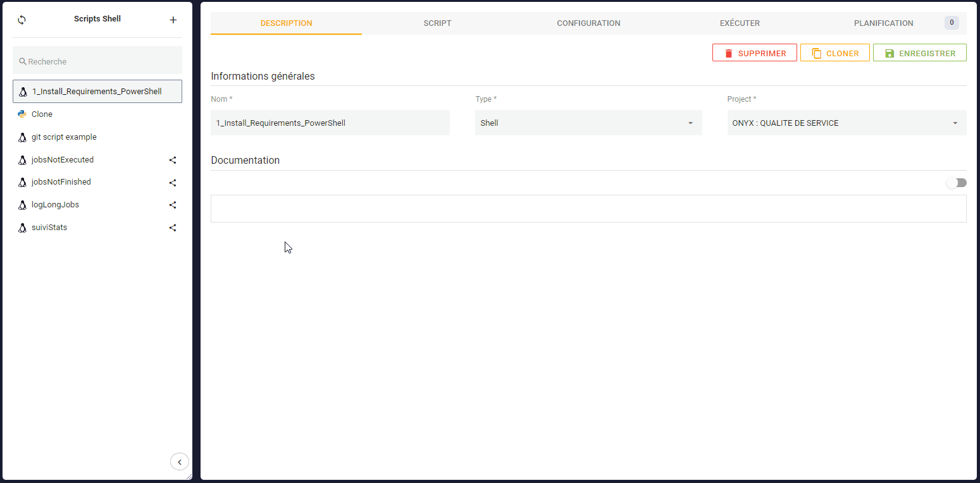The image size is (980, 483).
Task: Click the Documentation text area
Action: click(588, 209)
